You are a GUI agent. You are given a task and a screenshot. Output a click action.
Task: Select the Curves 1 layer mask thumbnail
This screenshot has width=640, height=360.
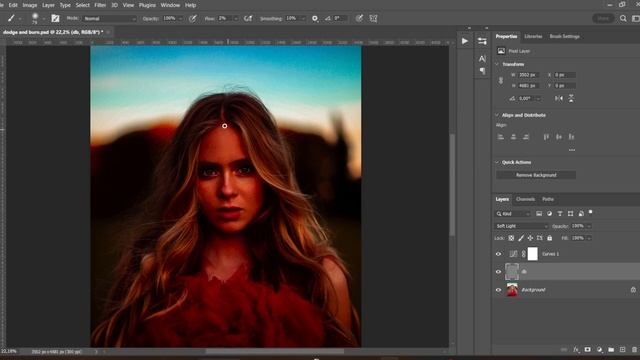533,254
